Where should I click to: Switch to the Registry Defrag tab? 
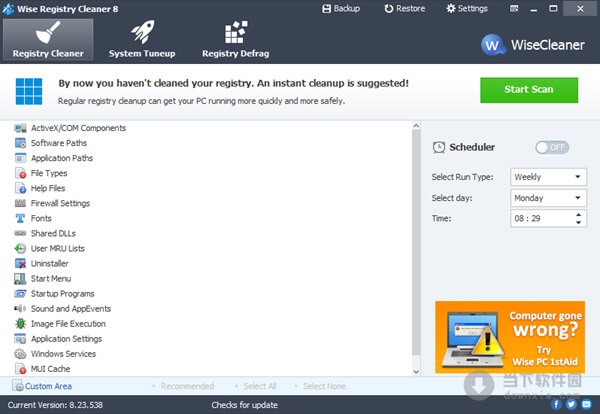click(x=236, y=39)
